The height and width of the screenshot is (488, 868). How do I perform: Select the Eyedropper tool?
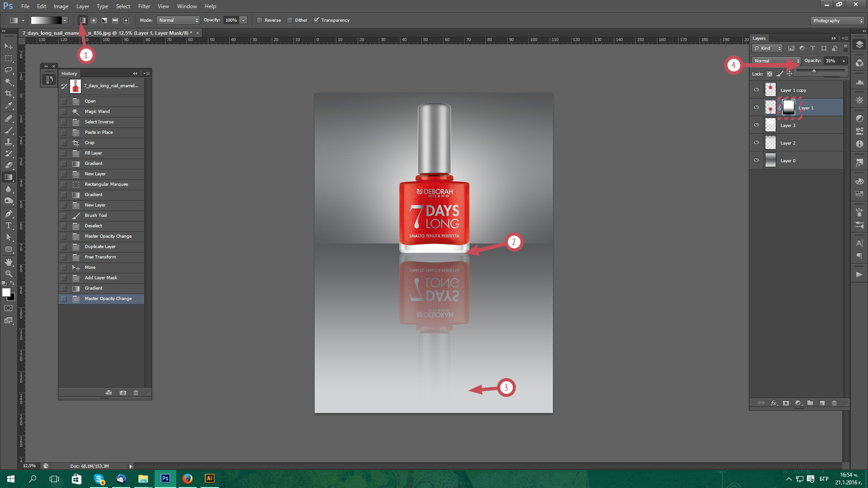coord(9,105)
